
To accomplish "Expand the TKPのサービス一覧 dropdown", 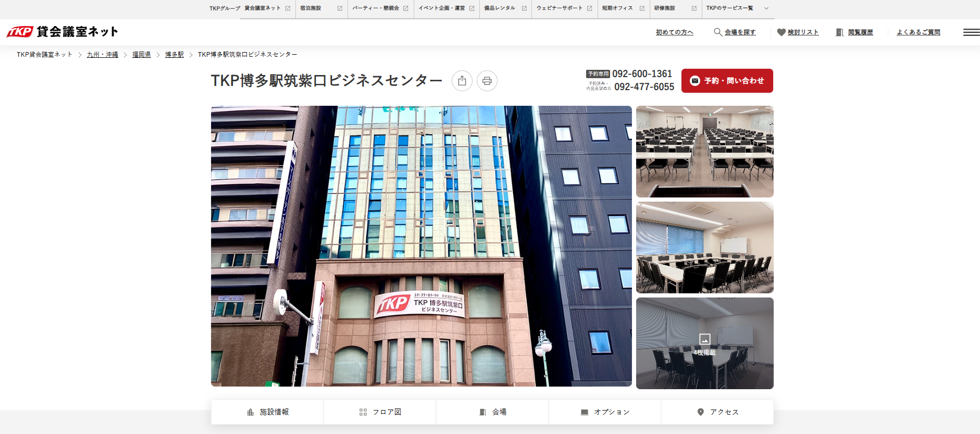I will [x=766, y=8].
